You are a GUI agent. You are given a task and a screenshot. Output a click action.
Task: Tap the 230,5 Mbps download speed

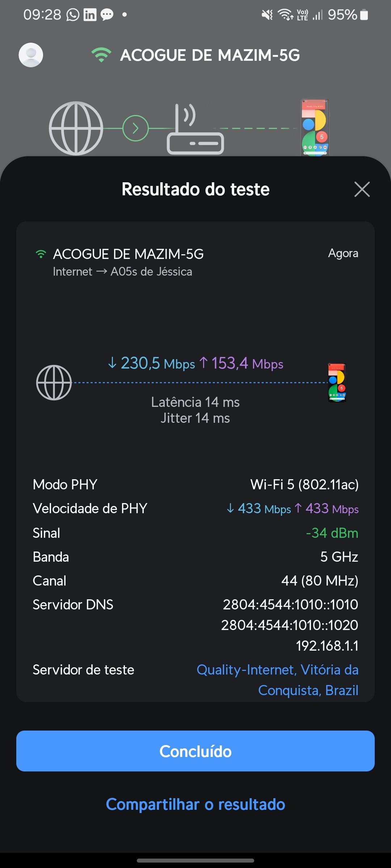[x=151, y=363]
